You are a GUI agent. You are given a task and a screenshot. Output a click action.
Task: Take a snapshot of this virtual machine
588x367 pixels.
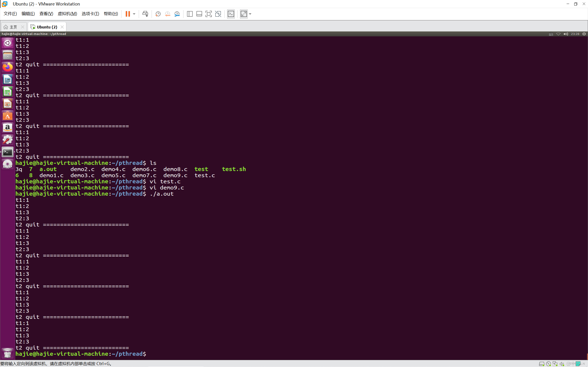pos(158,14)
